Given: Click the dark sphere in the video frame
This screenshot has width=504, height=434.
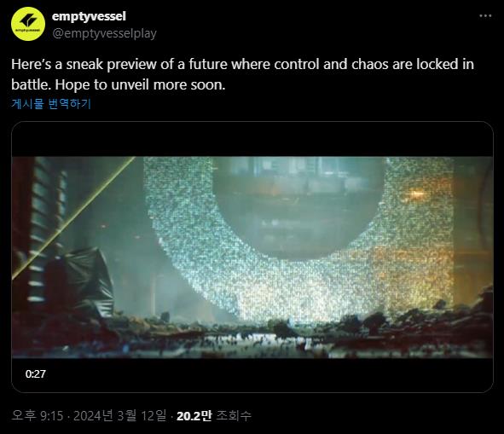Looking at the screenshot, I should point(298,205).
